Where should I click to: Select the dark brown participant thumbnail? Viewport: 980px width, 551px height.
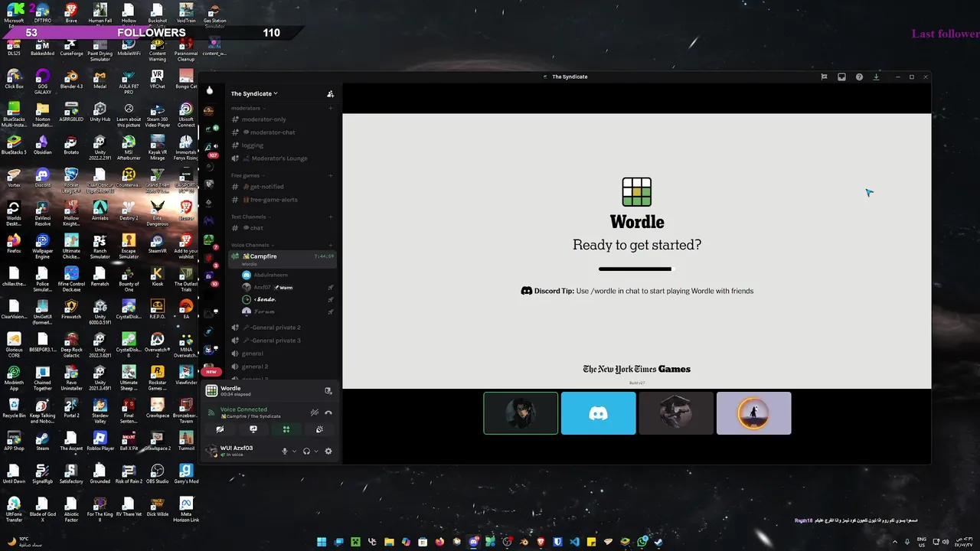click(676, 413)
